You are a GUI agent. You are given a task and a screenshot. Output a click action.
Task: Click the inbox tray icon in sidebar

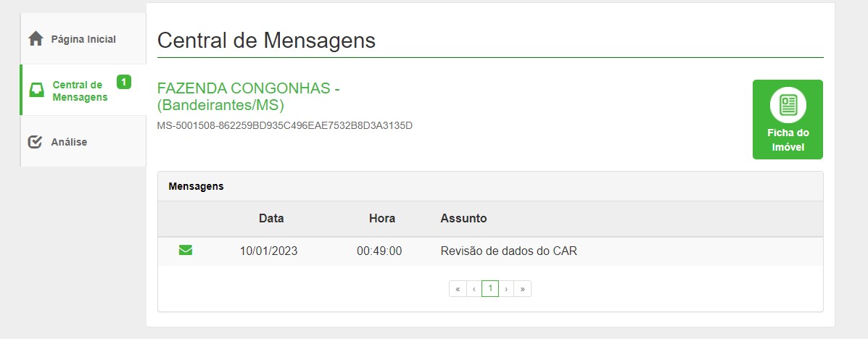pos(36,90)
